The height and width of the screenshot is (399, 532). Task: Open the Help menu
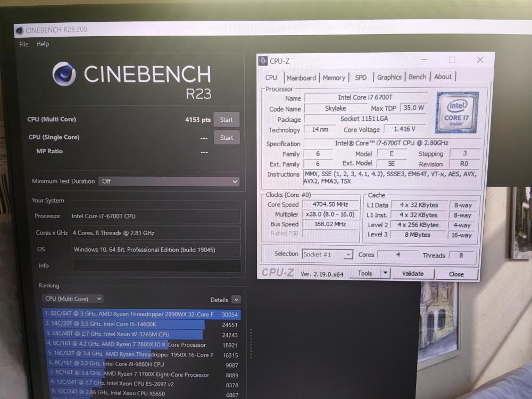pyautogui.click(x=43, y=44)
